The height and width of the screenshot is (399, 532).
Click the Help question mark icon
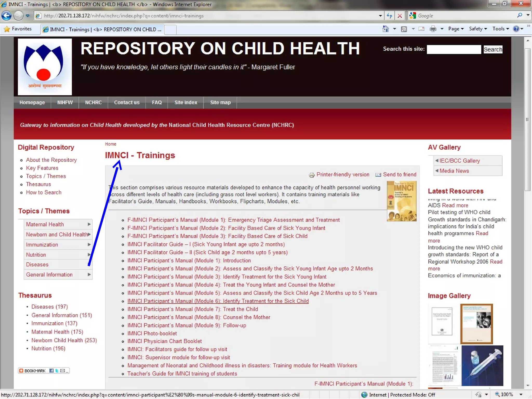coord(516,29)
